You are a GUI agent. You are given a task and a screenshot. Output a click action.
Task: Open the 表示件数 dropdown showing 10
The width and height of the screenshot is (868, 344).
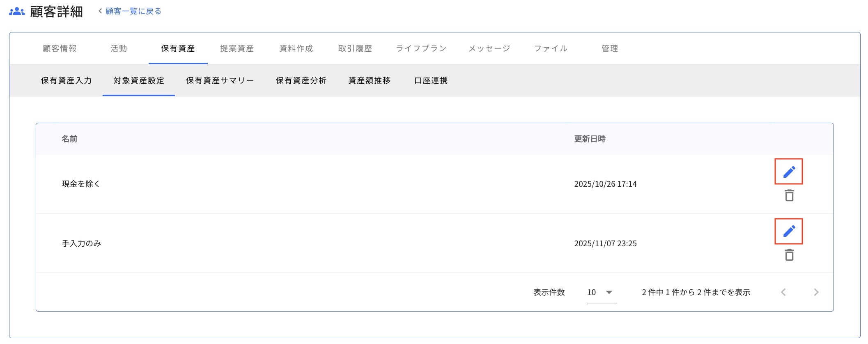point(602,293)
